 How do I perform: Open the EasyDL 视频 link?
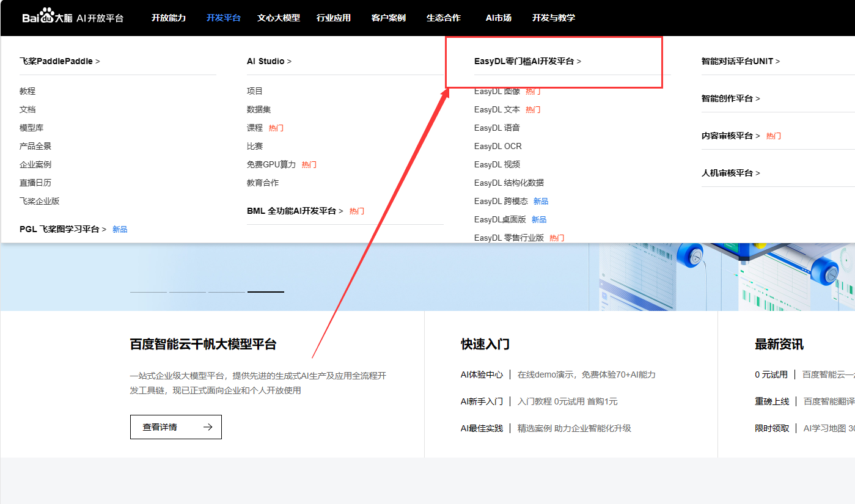tap(497, 164)
